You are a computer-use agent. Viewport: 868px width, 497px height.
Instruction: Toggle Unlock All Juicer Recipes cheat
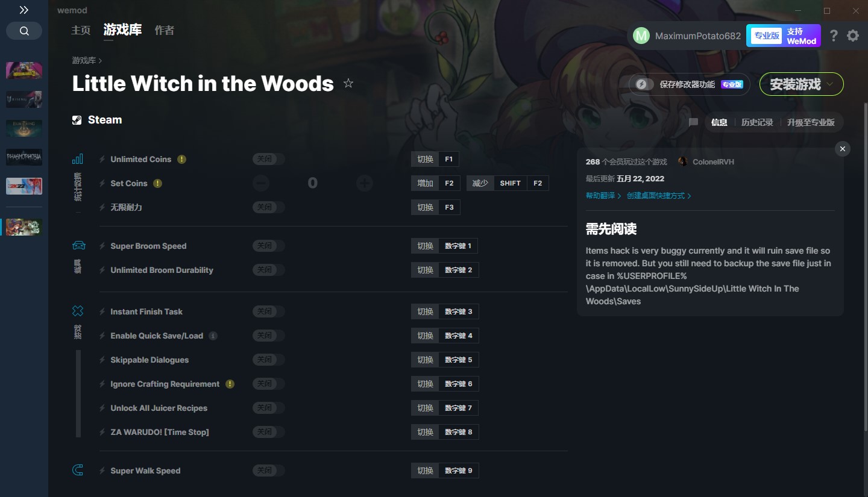point(268,408)
